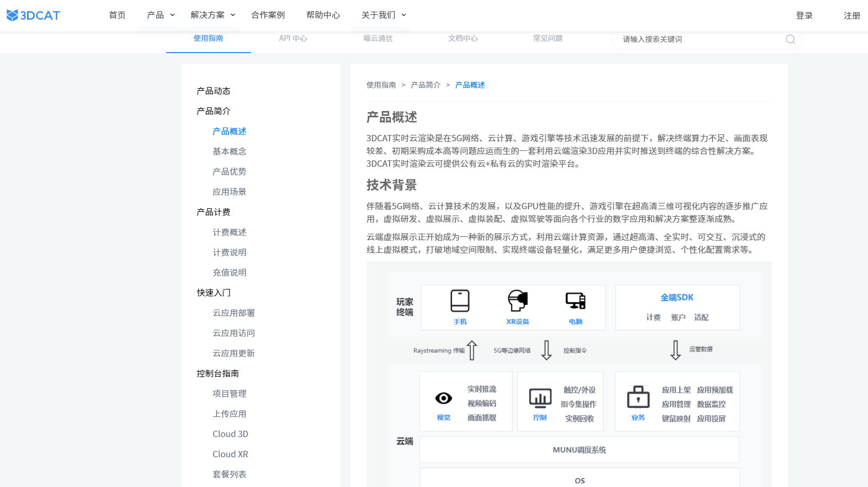Click the 技术背景 heading

click(392, 185)
